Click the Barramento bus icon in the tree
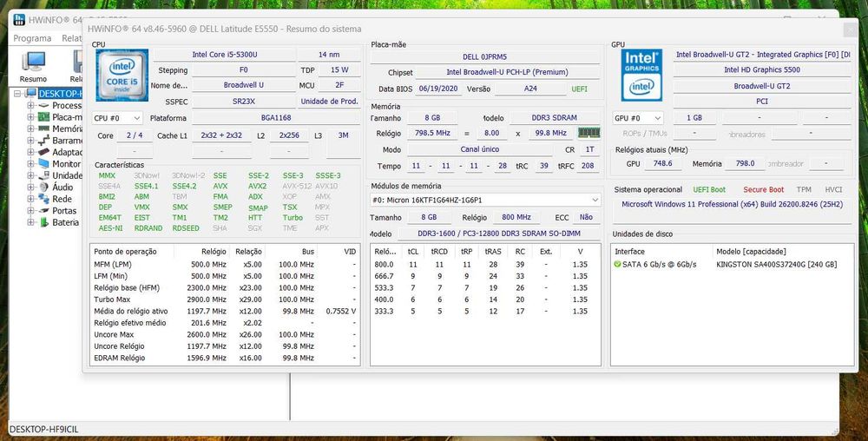Image resolution: width=868 pixels, height=441 pixels. [x=43, y=141]
